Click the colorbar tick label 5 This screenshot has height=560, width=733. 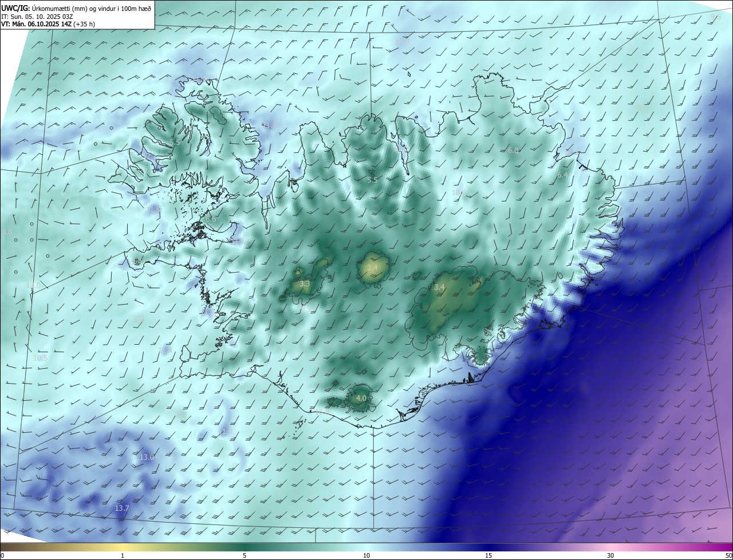[245, 555]
